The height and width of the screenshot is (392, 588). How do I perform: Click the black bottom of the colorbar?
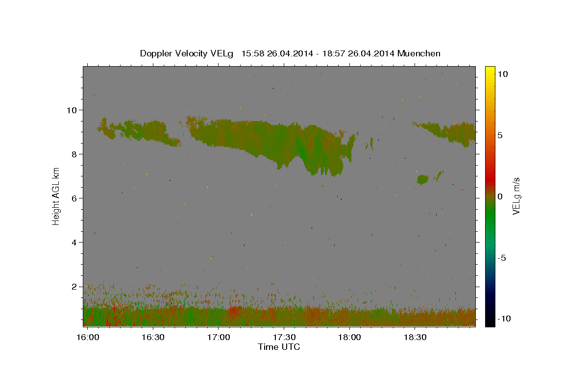(x=490, y=321)
